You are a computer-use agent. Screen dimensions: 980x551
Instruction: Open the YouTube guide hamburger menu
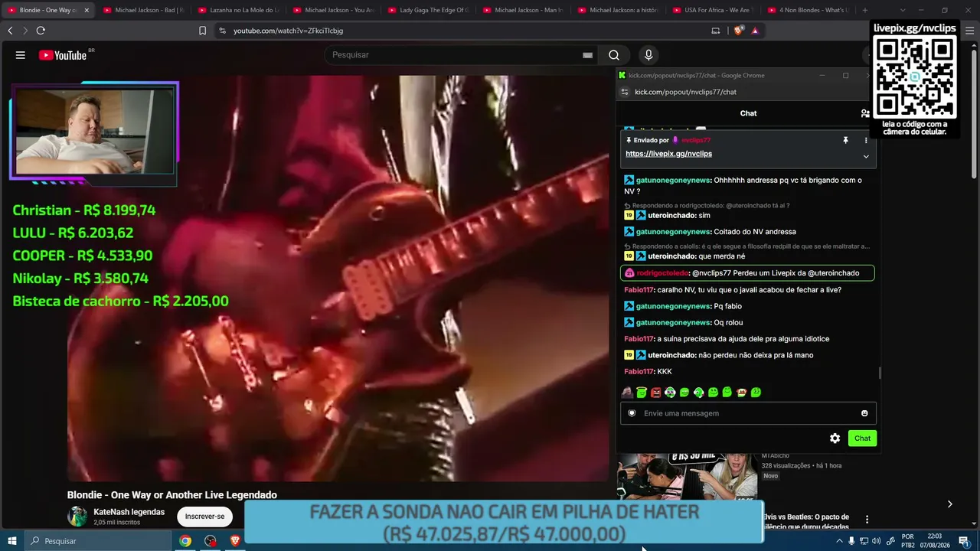21,55
